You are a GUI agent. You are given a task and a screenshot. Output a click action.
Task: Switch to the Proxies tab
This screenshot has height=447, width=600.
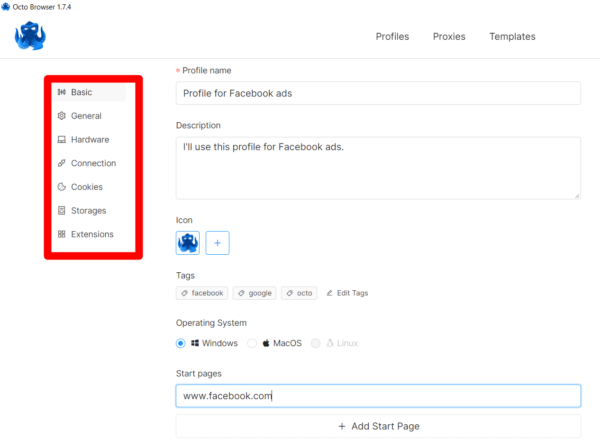[x=449, y=37]
